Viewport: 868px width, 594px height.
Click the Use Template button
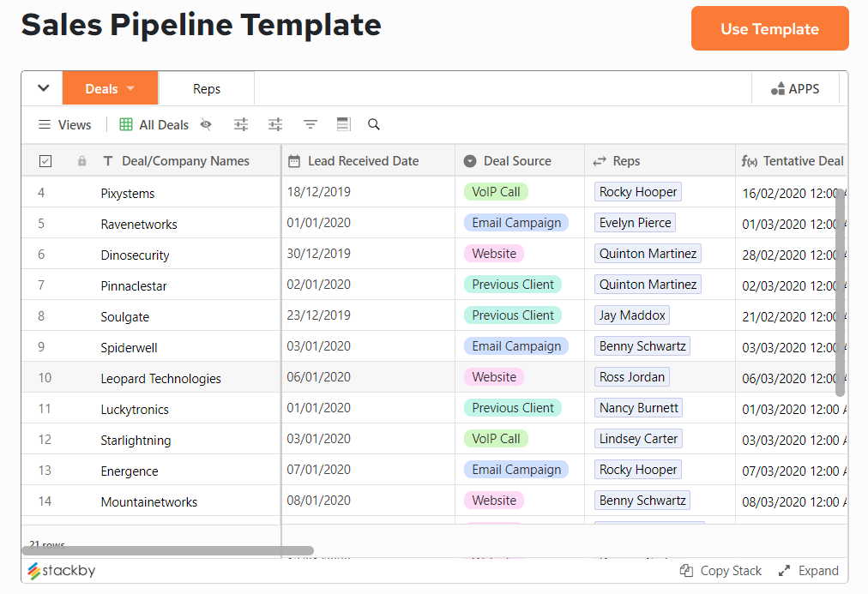(769, 28)
